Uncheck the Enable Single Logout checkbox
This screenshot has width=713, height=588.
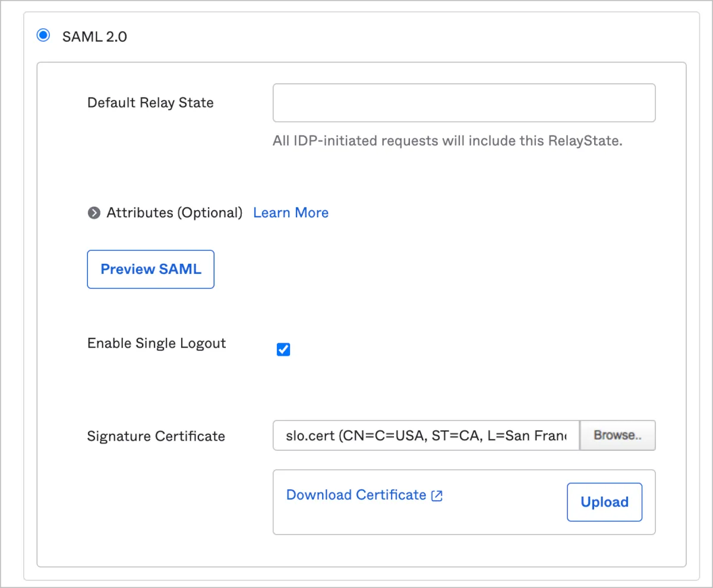click(283, 350)
